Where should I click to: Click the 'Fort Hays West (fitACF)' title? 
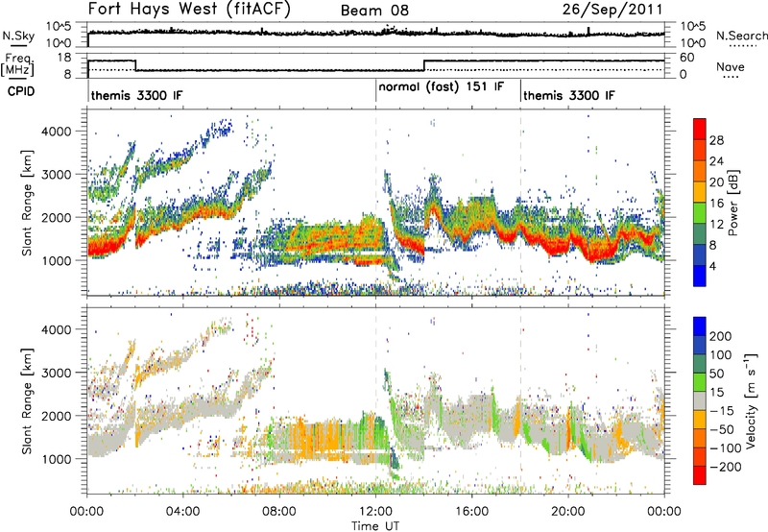[189, 9]
